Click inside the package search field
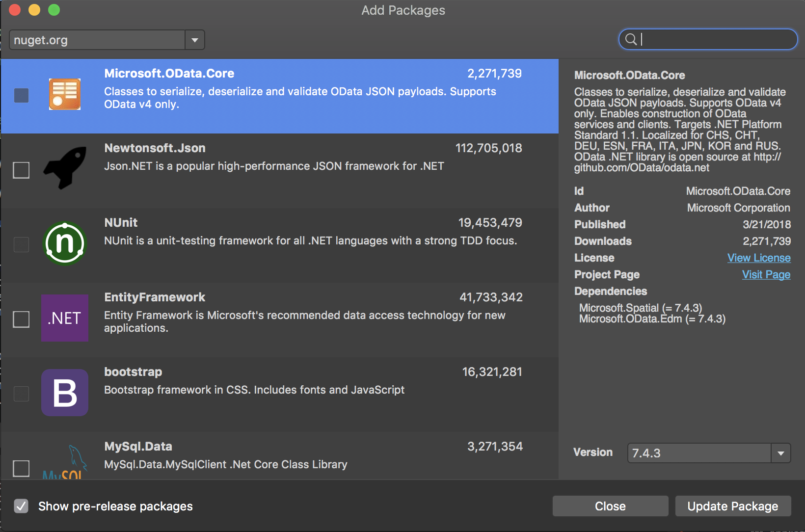805x532 pixels. pyautogui.click(x=707, y=39)
